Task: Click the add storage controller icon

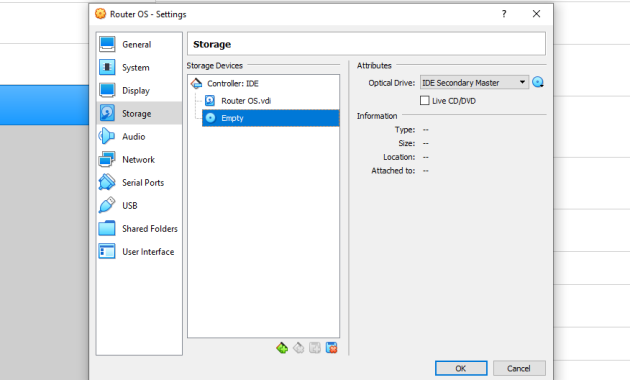Action: coord(282,348)
